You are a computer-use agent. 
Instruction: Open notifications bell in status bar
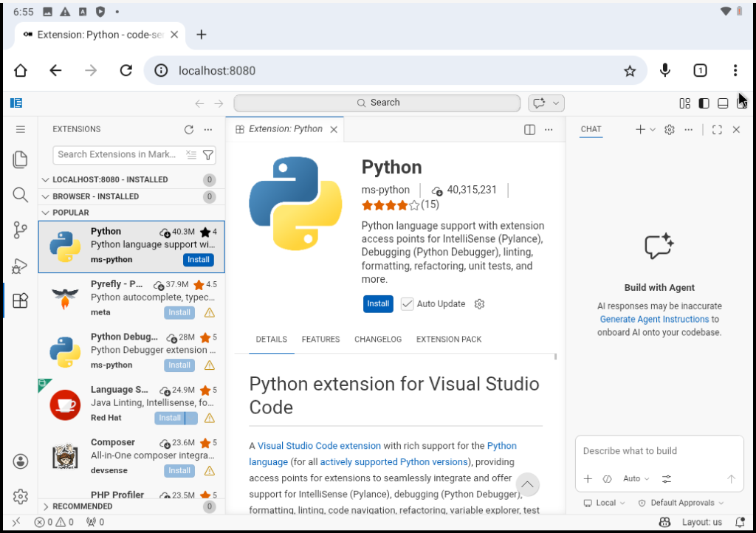tap(740, 522)
